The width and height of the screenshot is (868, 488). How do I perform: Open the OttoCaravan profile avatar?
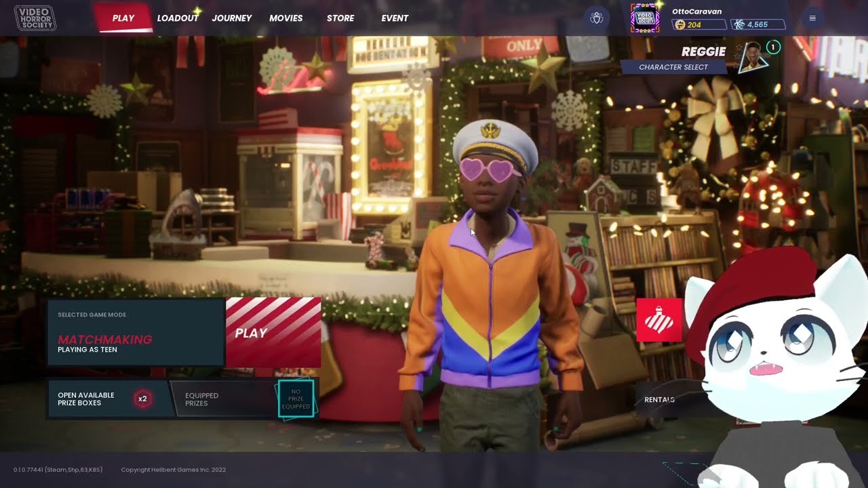click(645, 18)
